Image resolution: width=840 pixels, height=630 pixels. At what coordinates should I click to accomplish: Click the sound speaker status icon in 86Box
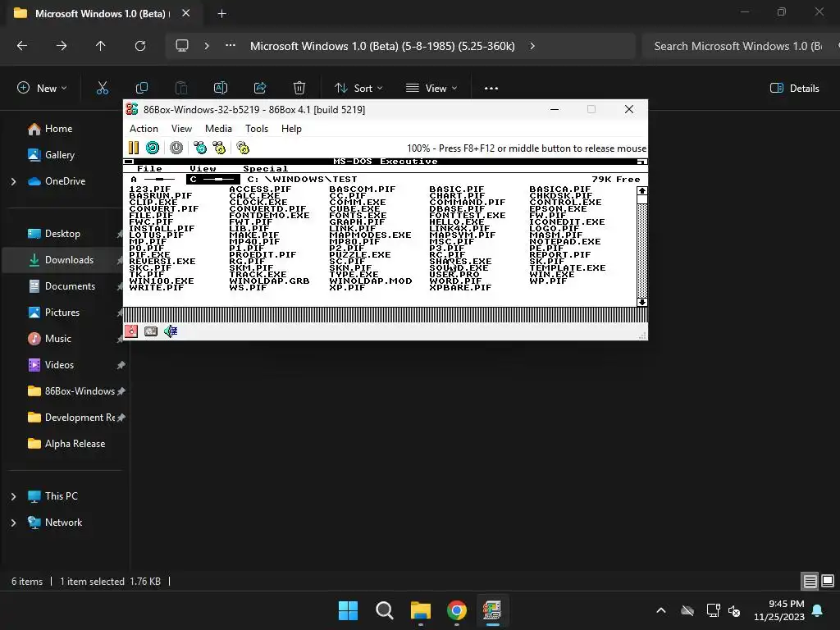[171, 331]
